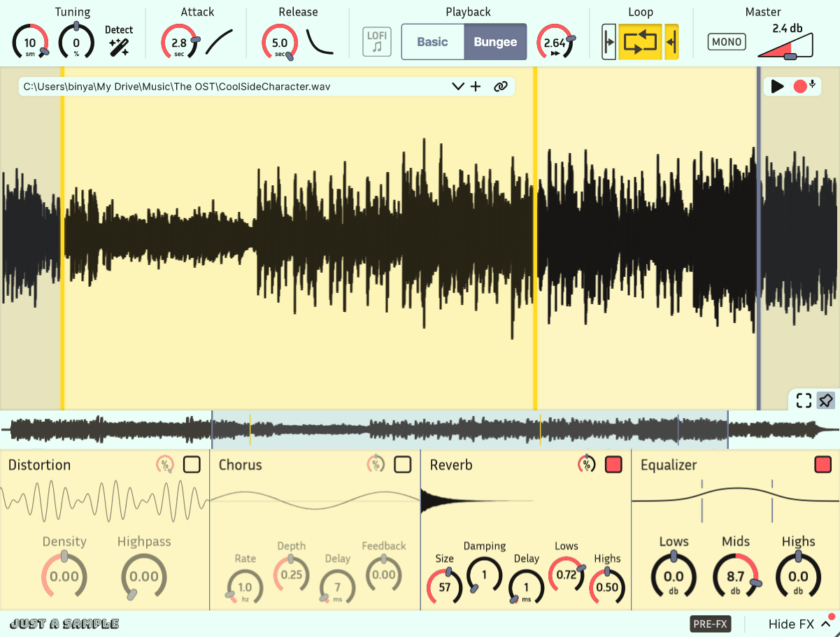Select the Bungee playback mode tab

pyautogui.click(x=495, y=42)
